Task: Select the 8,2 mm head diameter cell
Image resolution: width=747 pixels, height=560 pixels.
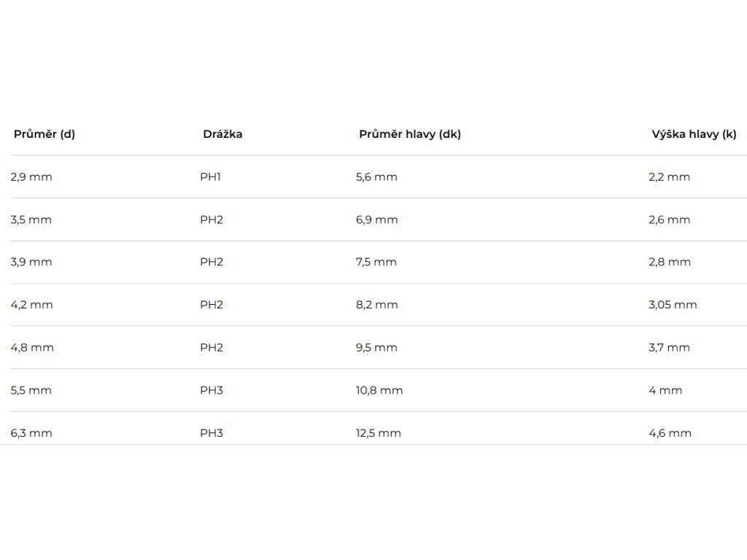Action: [377, 305]
